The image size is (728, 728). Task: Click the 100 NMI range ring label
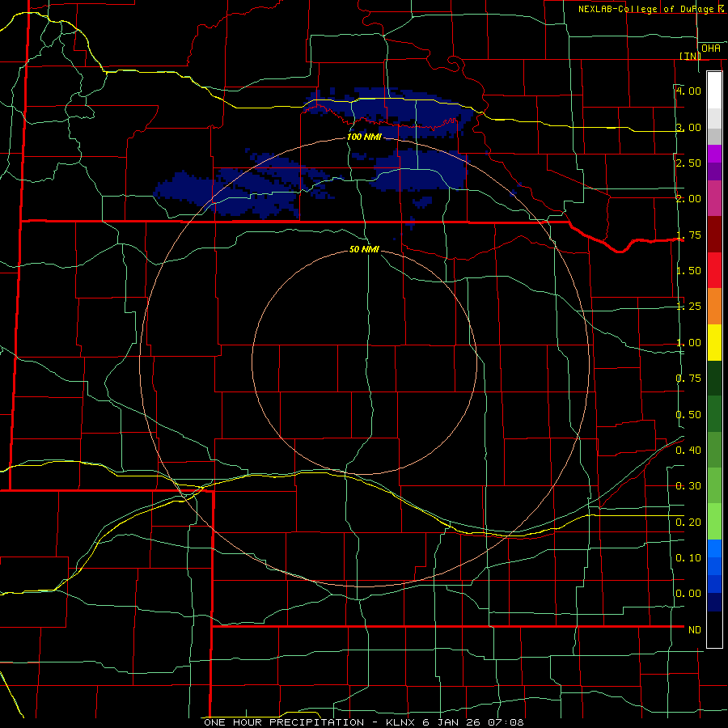coord(365,138)
